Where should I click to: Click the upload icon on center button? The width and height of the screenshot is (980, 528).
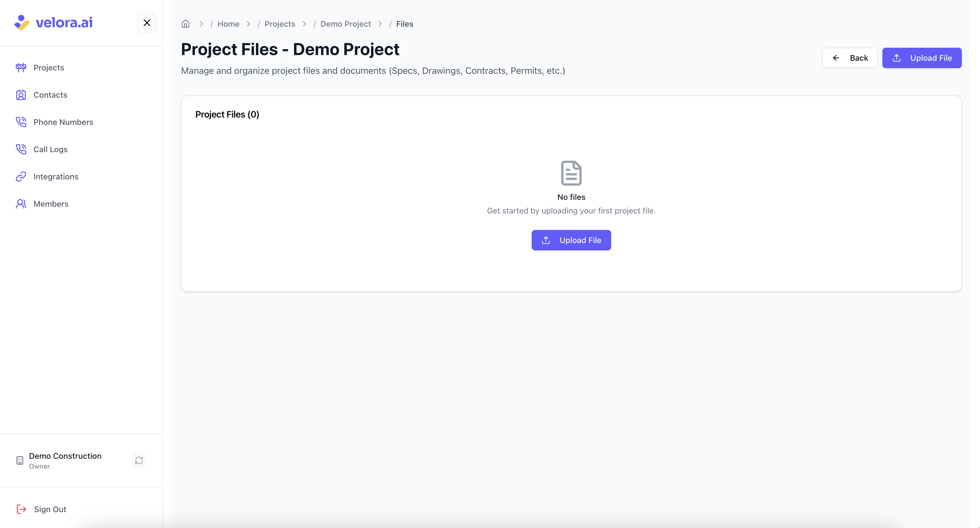546,240
